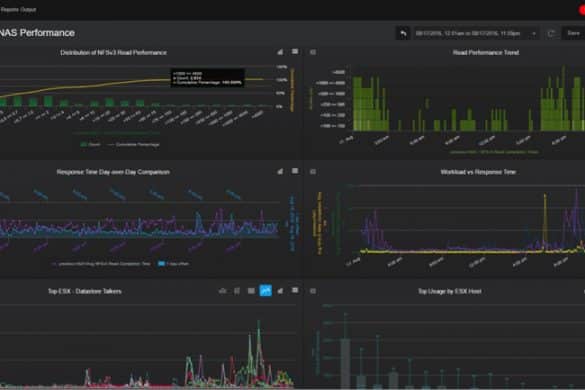The height and width of the screenshot is (390, 585).
Task: Click the black tooltip box in Distribution chart
Action: (x=207, y=78)
